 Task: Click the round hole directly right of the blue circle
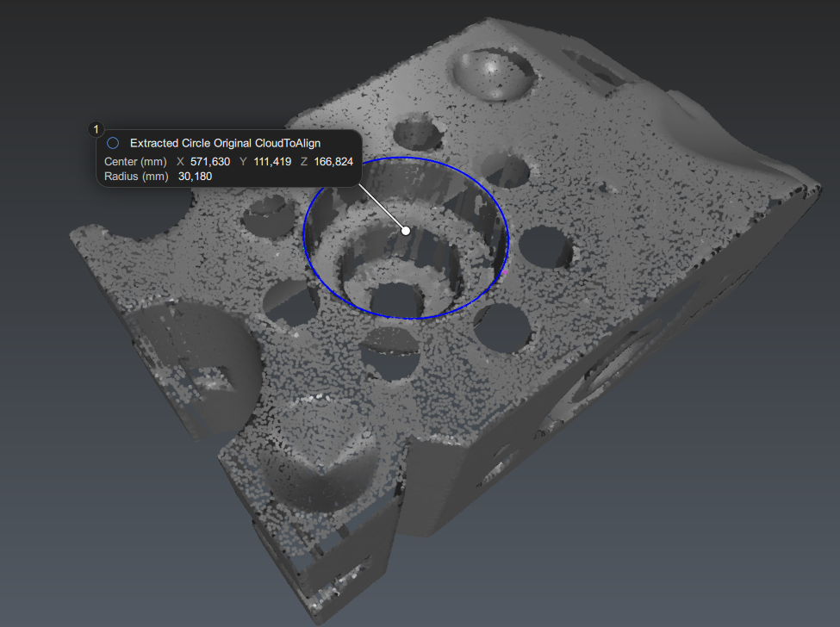coord(544,246)
